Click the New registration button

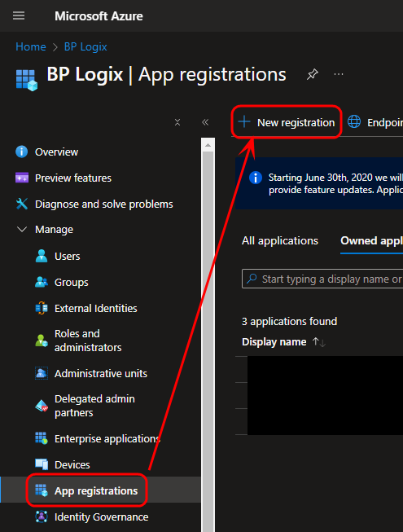point(287,122)
